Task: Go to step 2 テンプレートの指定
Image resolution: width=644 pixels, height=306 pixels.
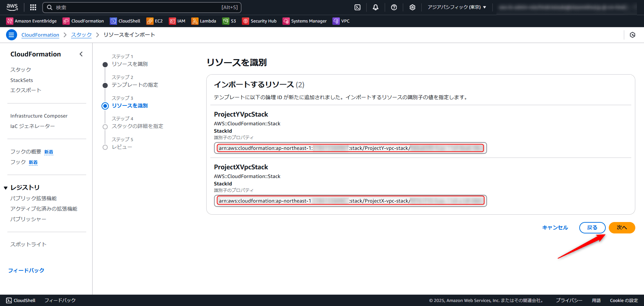Action: (x=135, y=85)
